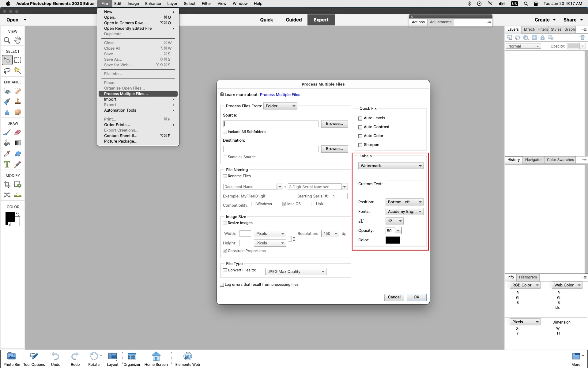The width and height of the screenshot is (588, 368).
Task: Switch to the Guided mode tab
Action: [293, 20]
